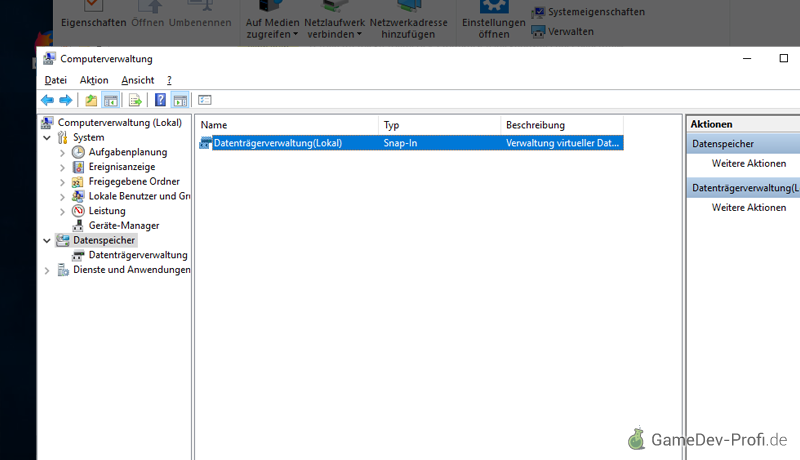Open the Datei menu
800x460 pixels.
(x=55, y=80)
